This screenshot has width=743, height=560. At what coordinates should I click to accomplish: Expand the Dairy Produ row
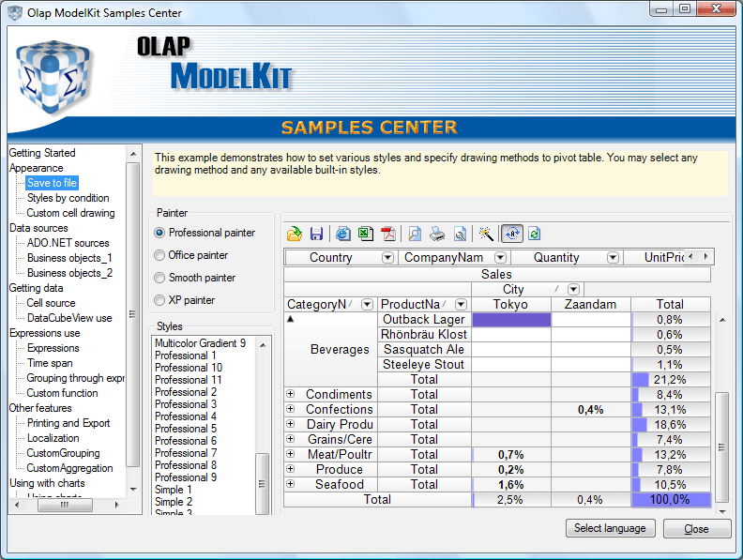tap(291, 424)
